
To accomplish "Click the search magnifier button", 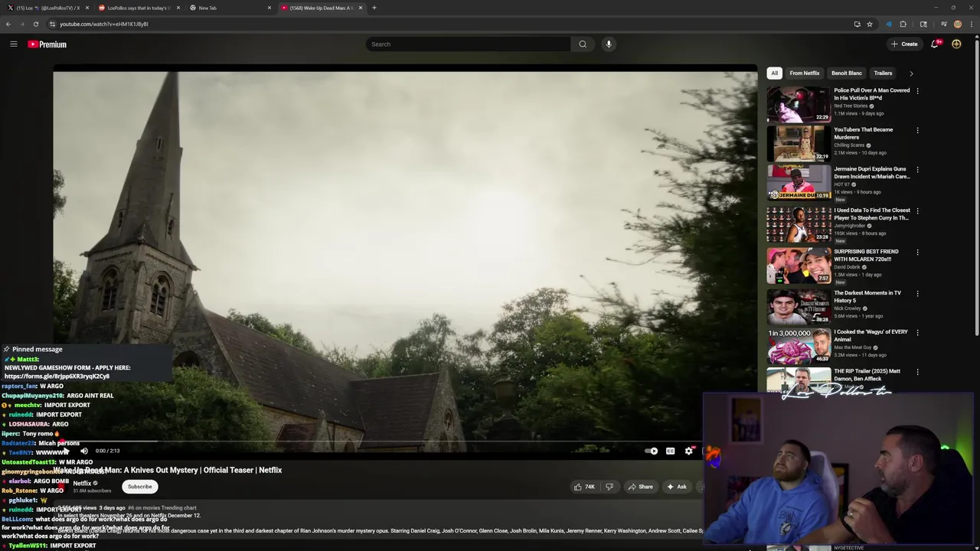I will [x=583, y=44].
